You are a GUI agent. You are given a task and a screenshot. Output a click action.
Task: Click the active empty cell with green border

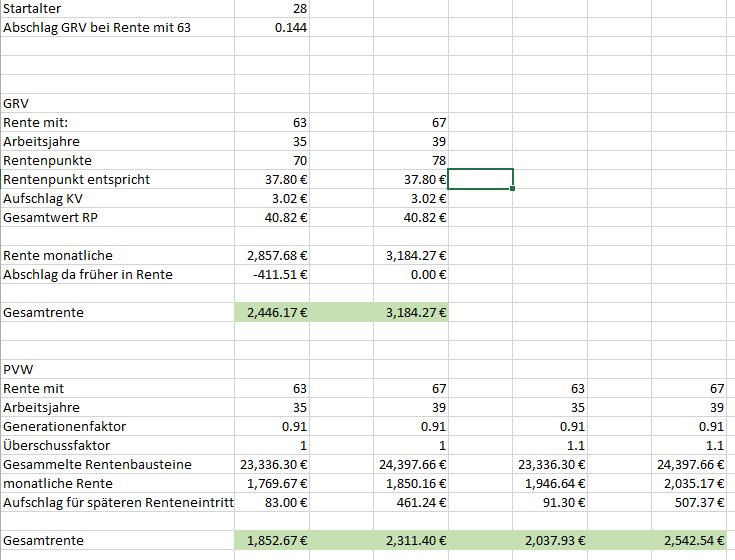pos(480,179)
